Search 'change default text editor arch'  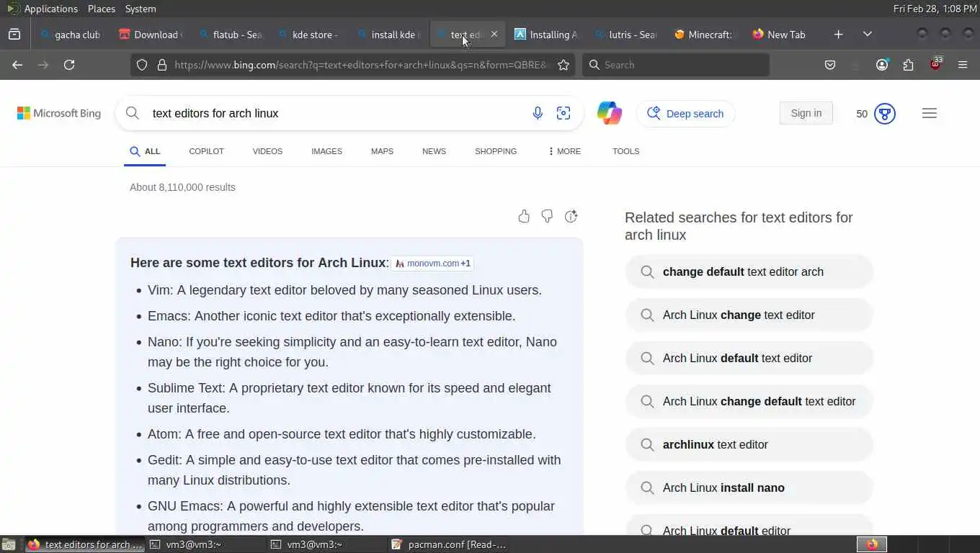[x=749, y=271]
